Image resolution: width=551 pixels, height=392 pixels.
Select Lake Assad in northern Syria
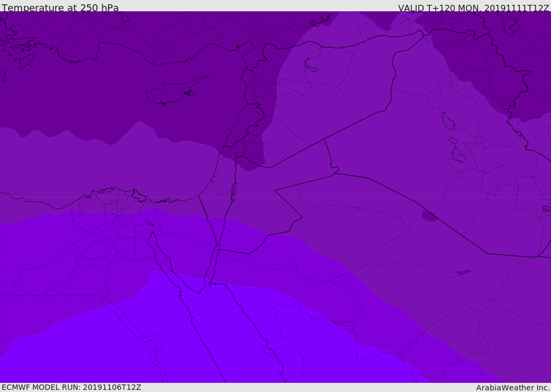[x=311, y=66]
